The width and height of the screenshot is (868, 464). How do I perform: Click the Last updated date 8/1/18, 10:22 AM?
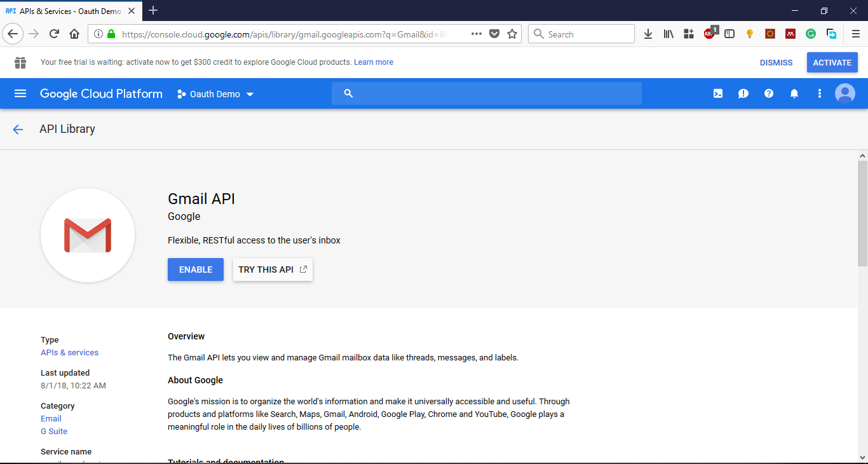click(x=73, y=386)
